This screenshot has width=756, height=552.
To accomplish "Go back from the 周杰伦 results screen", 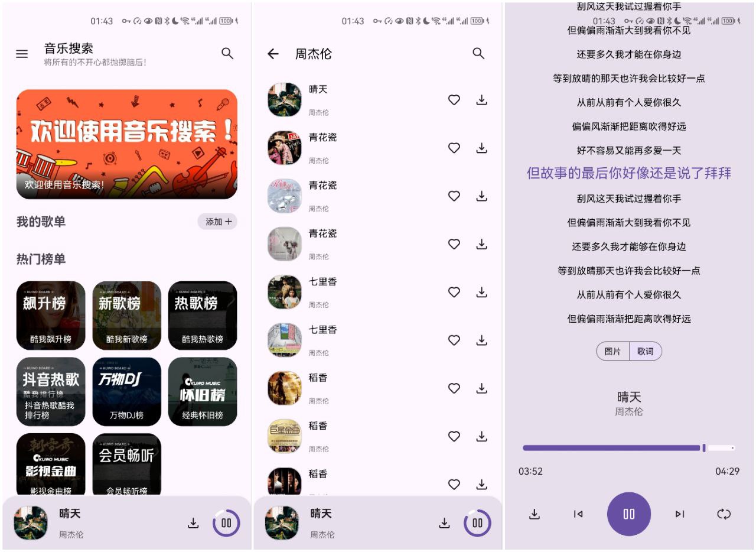I will [273, 54].
